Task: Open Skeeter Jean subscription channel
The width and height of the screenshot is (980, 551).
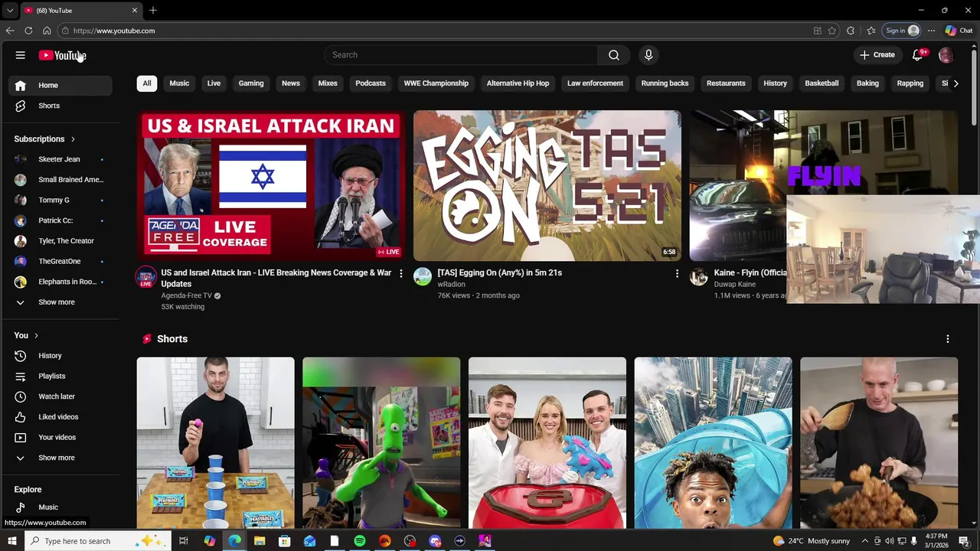Action: [60, 159]
